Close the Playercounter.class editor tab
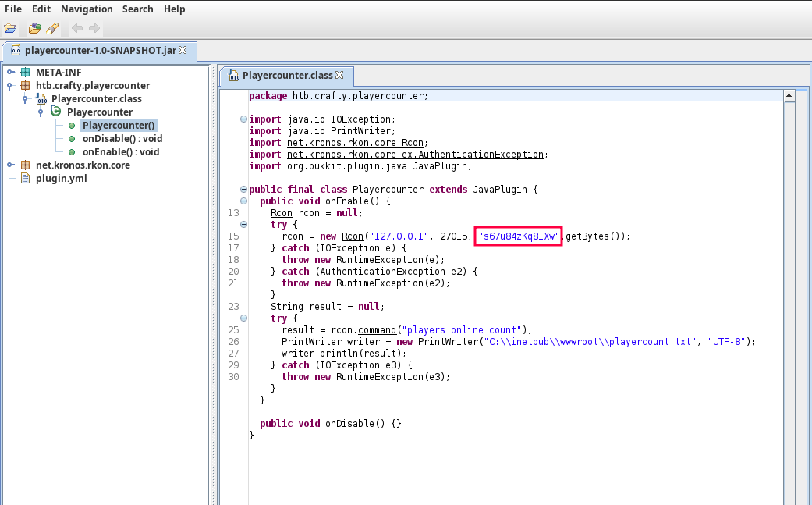Image resolution: width=812 pixels, height=505 pixels. [x=340, y=76]
